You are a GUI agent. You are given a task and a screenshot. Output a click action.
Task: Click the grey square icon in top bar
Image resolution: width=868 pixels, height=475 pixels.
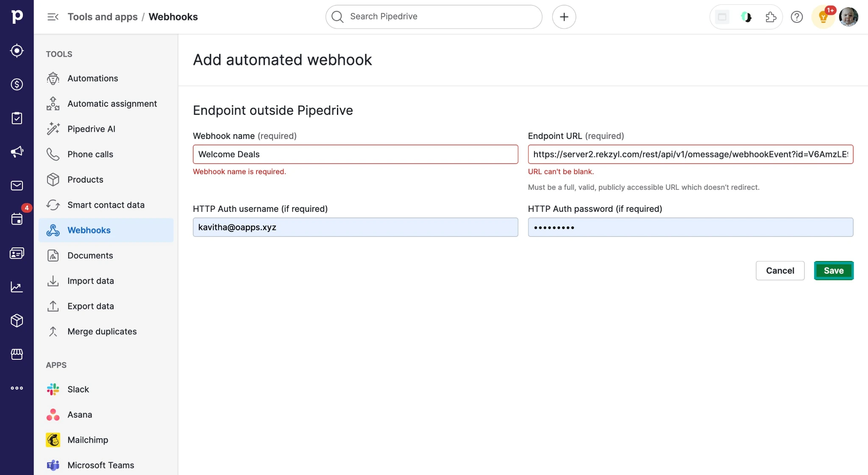(x=722, y=17)
